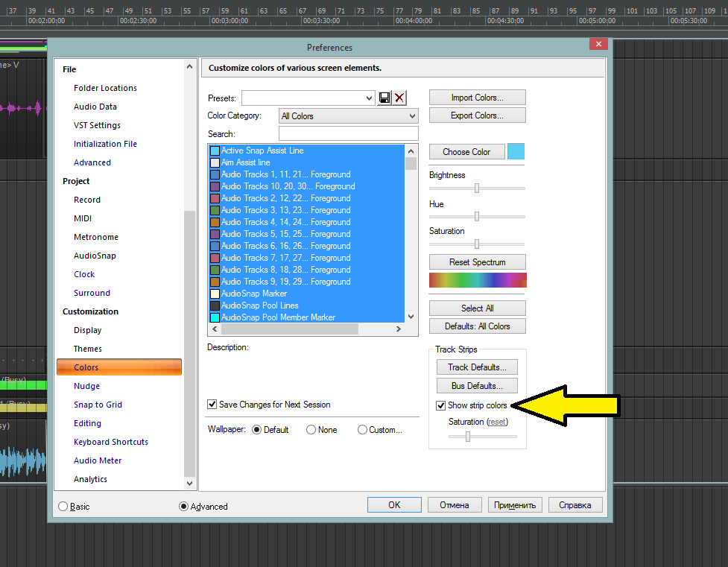728x567 pixels.
Task: Click the Choose Color button
Action: pyautogui.click(x=466, y=152)
